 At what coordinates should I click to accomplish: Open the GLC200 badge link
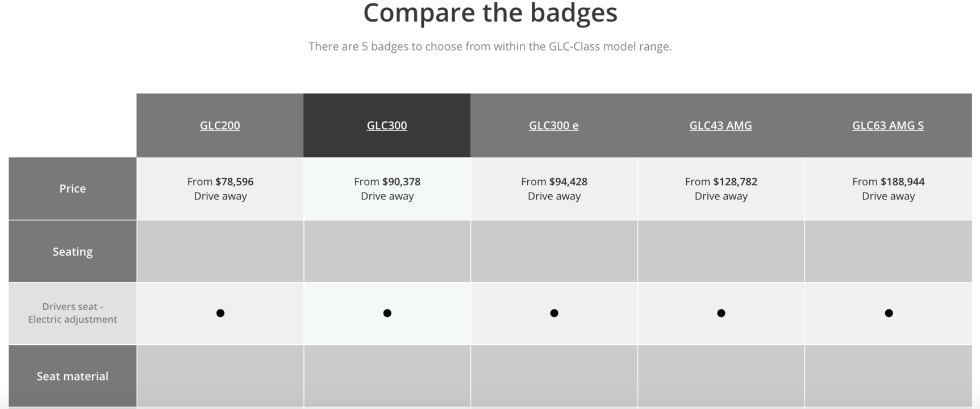tap(220, 126)
